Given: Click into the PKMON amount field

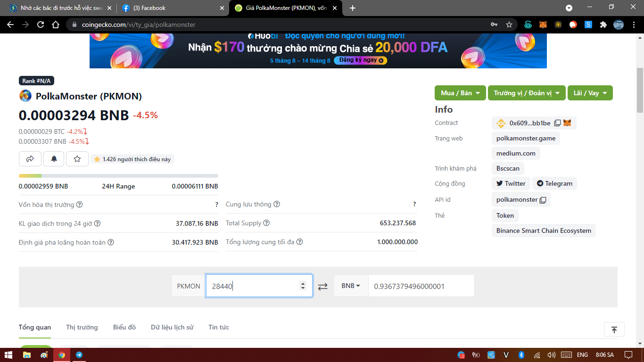Looking at the screenshot, I should click(x=259, y=286).
